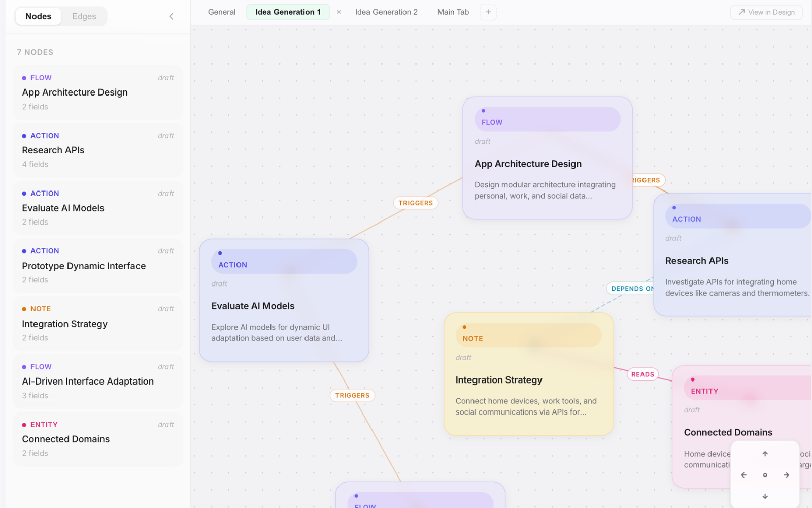Click DEPENDS ON edge label
The width and height of the screenshot is (812, 508).
pos(631,289)
